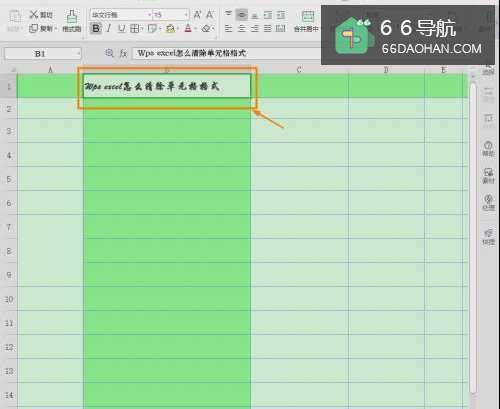This screenshot has height=409, width=500.
Task: Center text horizontally
Action: pyautogui.click(x=242, y=29)
